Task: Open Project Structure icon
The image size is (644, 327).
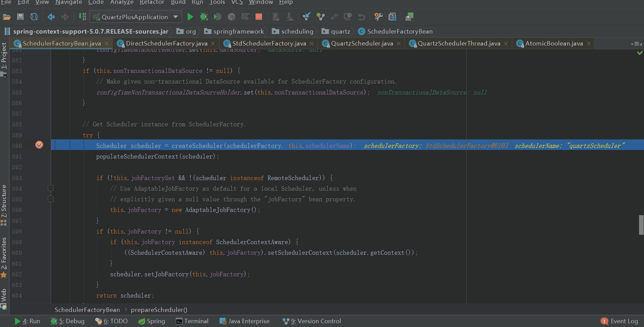Action: point(392,16)
